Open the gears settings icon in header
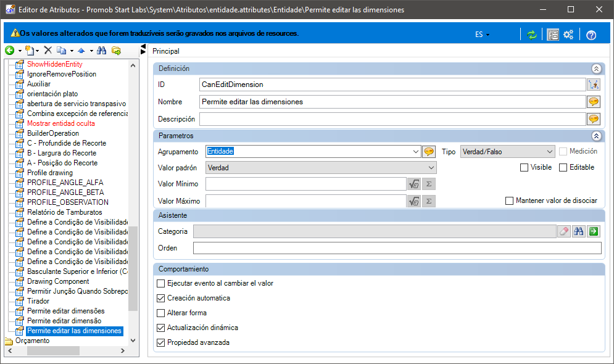614x364 pixels. (568, 35)
